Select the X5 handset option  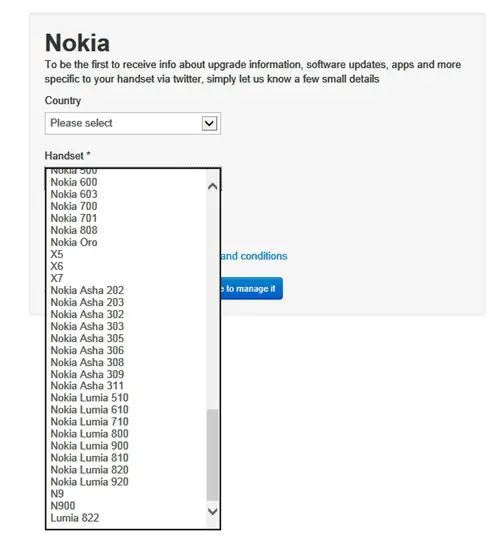(x=126, y=254)
